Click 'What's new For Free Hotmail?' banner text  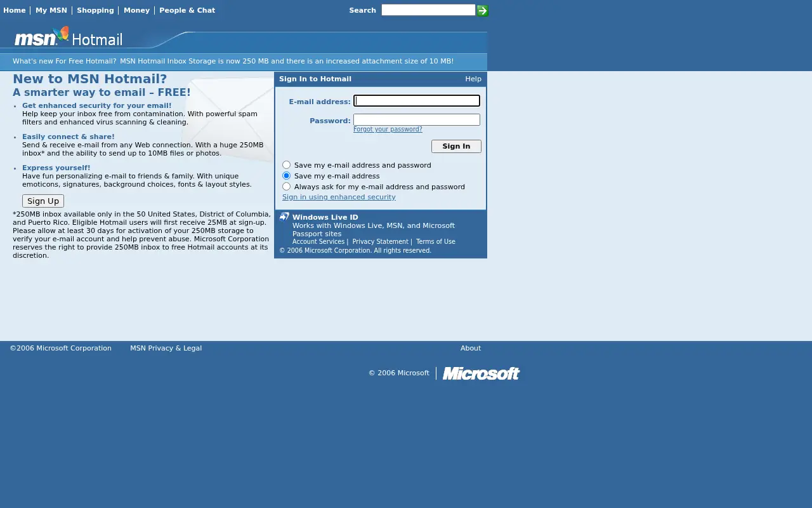(65, 62)
